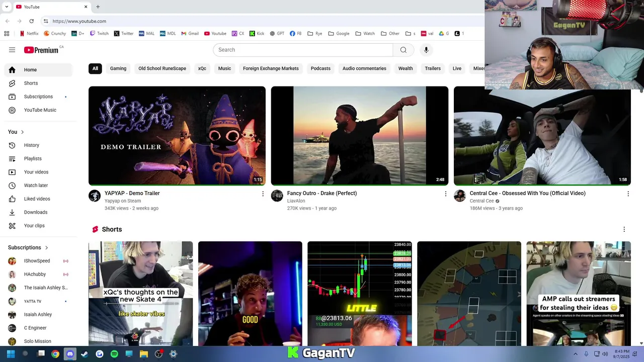Screen dimensions: 644x362
Task: Open Your clips
Action: [38, 226]
